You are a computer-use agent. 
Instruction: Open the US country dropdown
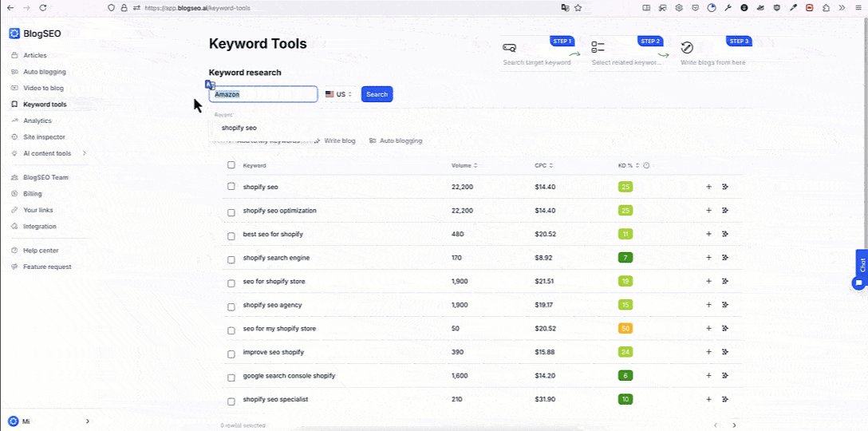339,94
